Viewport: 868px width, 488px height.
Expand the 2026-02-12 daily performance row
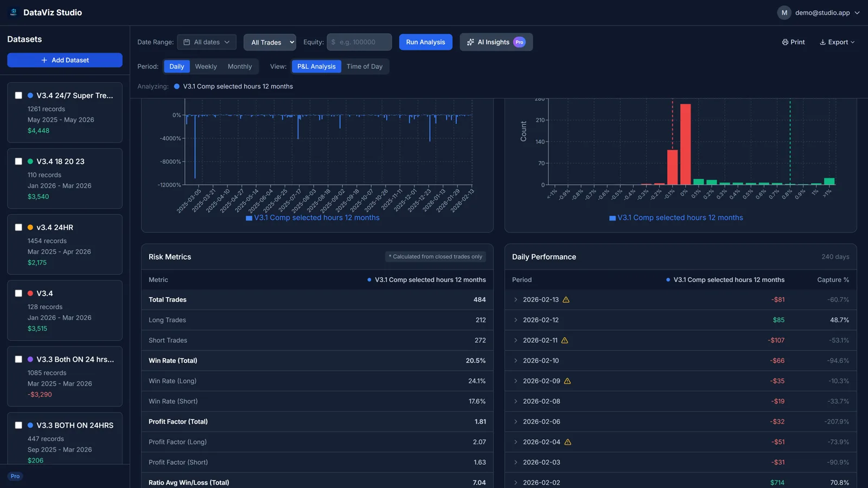point(515,320)
